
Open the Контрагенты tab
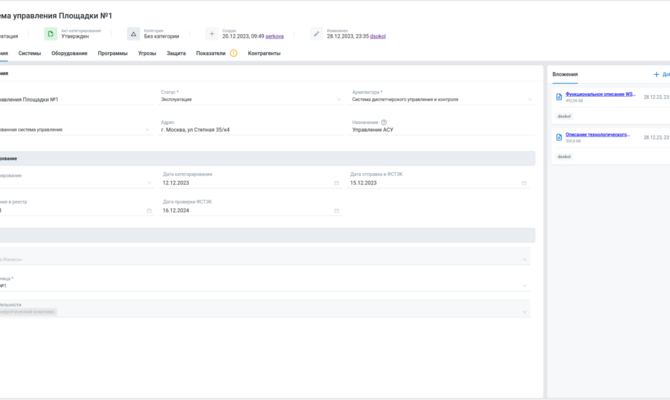click(264, 53)
